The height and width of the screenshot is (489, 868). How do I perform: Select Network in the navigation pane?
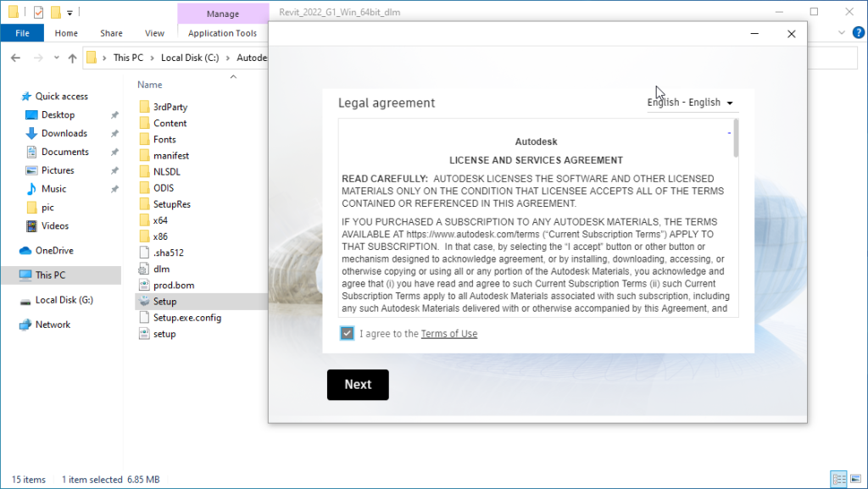(53, 325)
